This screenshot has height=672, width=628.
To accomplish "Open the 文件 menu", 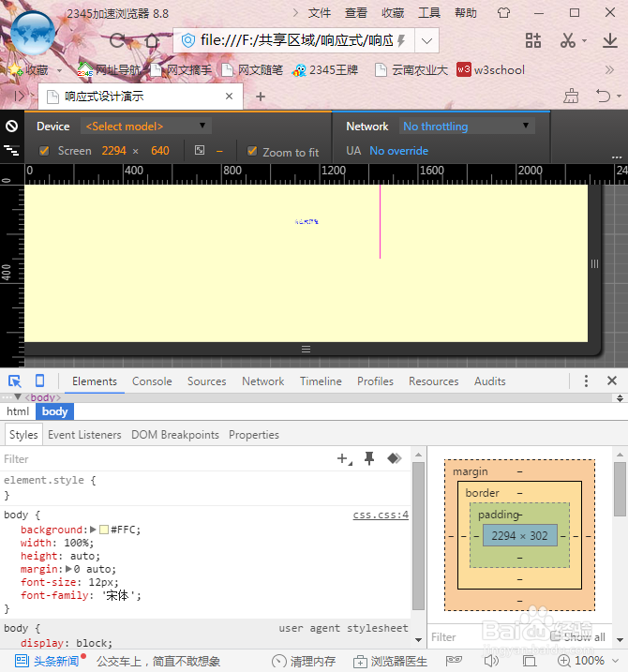I will [320, 13].
